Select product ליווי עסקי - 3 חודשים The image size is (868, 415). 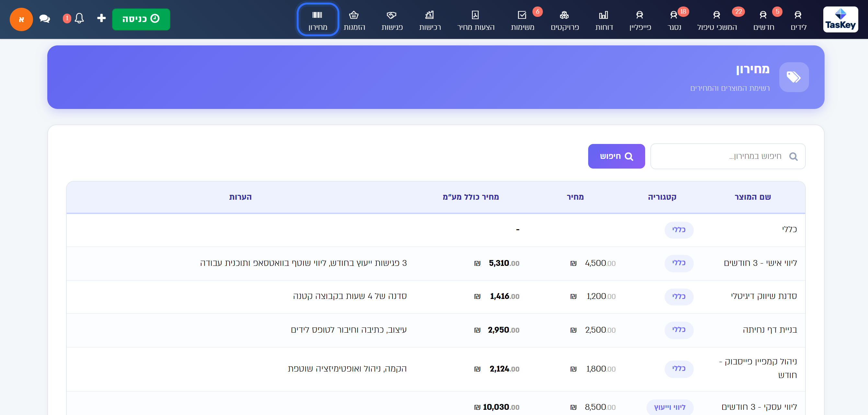pos(759,407)
